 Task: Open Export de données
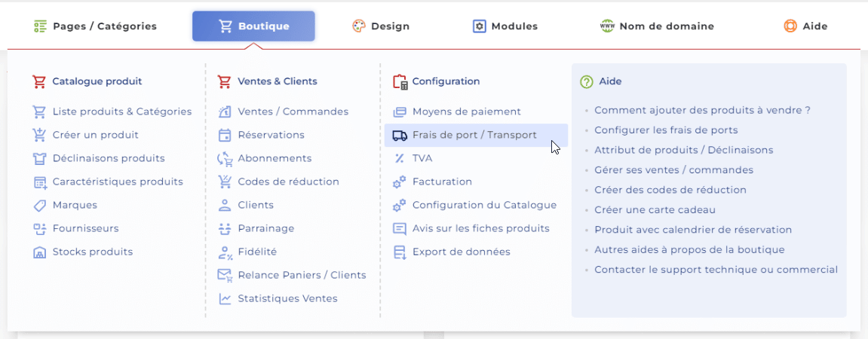[461, 252]
